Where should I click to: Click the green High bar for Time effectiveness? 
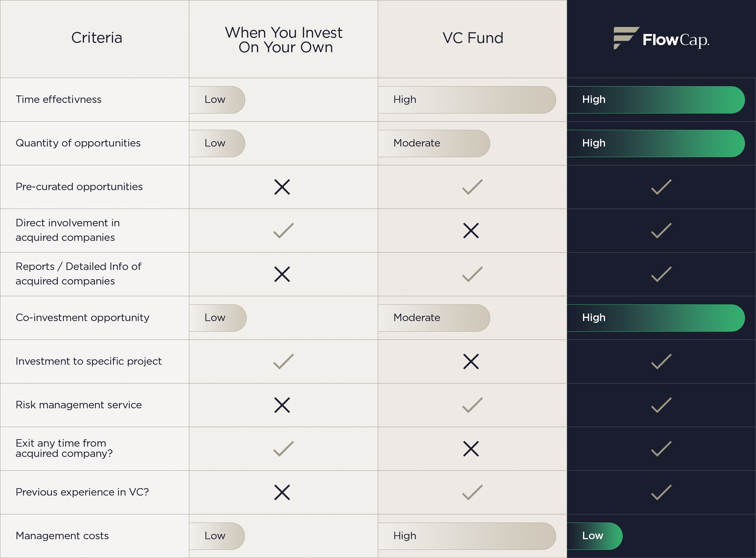pyautogui.click(x=656, y=100)
